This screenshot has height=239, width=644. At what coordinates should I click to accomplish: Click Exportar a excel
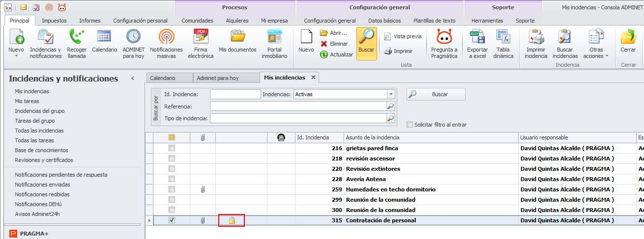(x=477, y=44)
